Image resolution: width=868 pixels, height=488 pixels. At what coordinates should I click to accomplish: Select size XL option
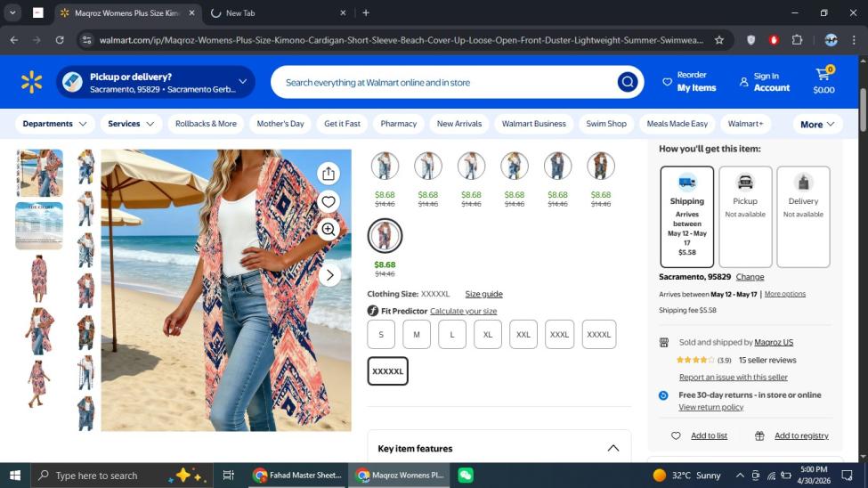[488, 334]
